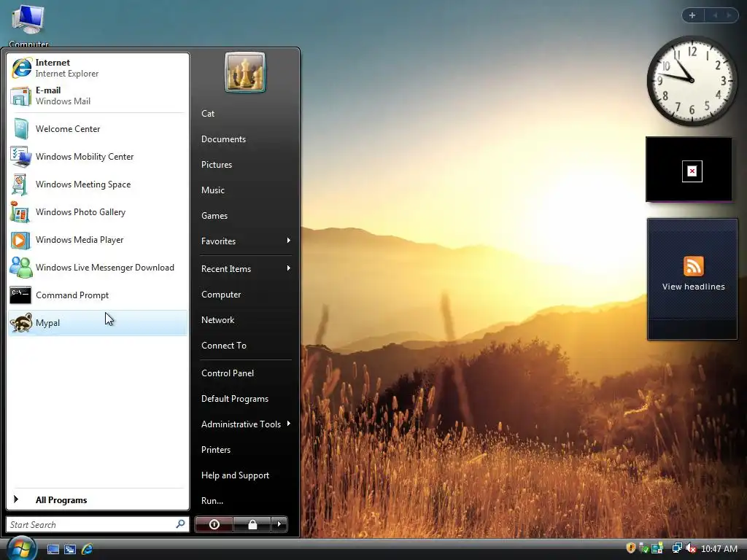Launch Command Prompt
This screenshot has width=747, height=560.
coord(98,295)
